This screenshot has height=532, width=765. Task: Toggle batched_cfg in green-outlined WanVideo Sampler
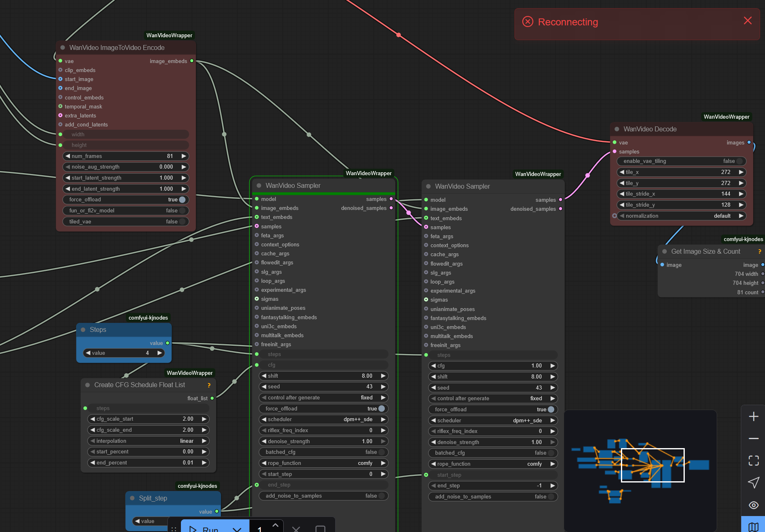[x=323, y=452]
